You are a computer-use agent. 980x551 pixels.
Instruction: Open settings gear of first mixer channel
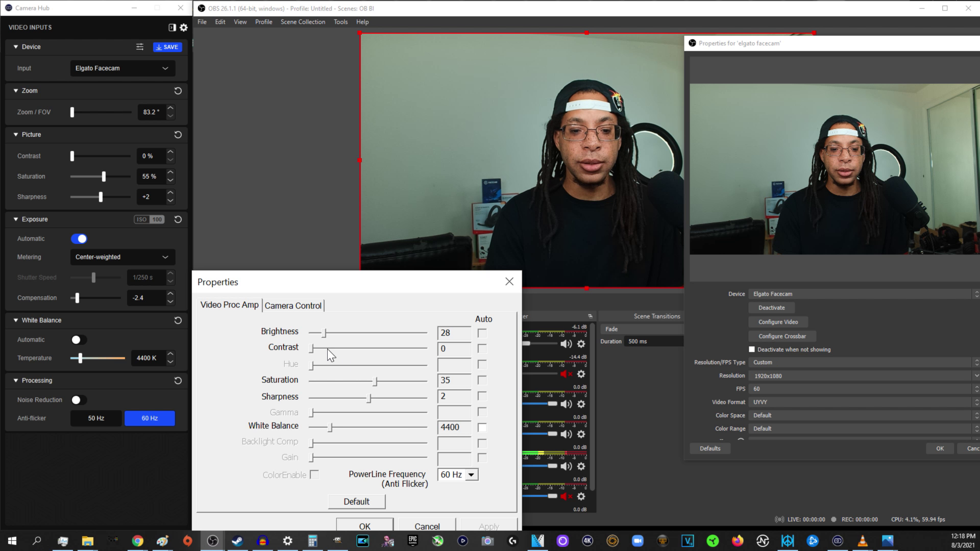click(581, 344)
